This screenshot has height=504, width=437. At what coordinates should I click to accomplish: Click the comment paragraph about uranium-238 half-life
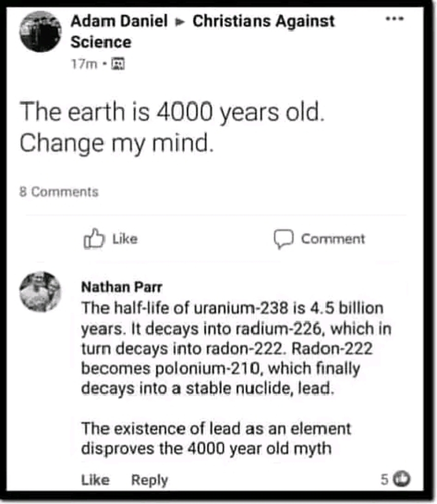pyautogui.click(x=231, y=348)
